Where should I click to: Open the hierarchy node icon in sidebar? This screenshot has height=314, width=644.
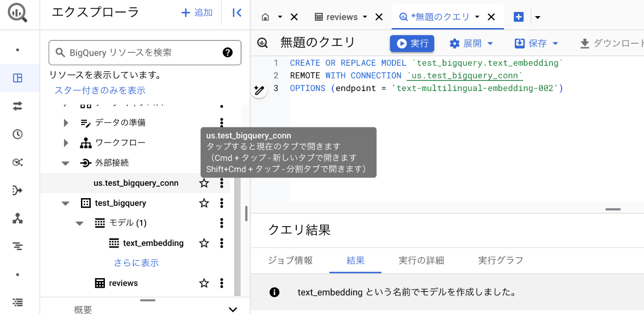17,218
